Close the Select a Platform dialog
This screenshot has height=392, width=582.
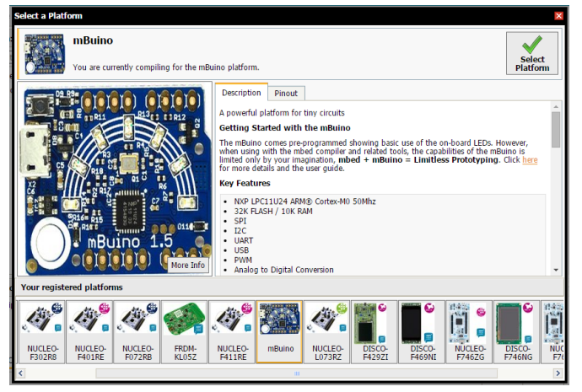point(558,16)
